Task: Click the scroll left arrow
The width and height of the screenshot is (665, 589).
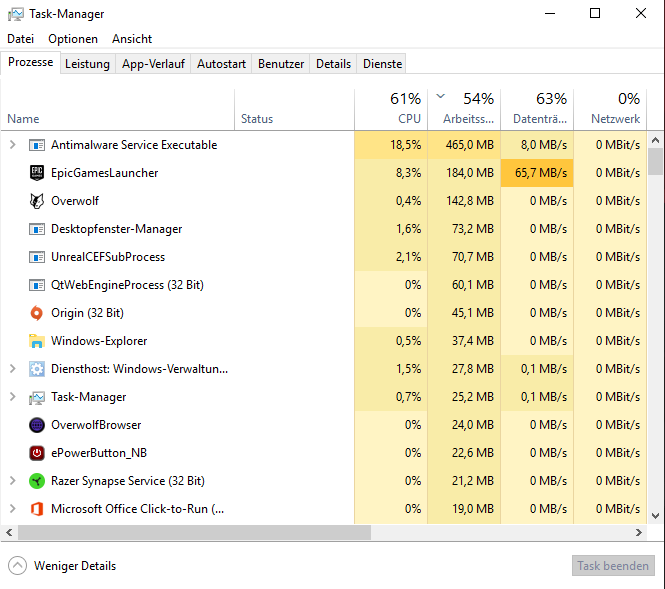Action: click(9, 533)
